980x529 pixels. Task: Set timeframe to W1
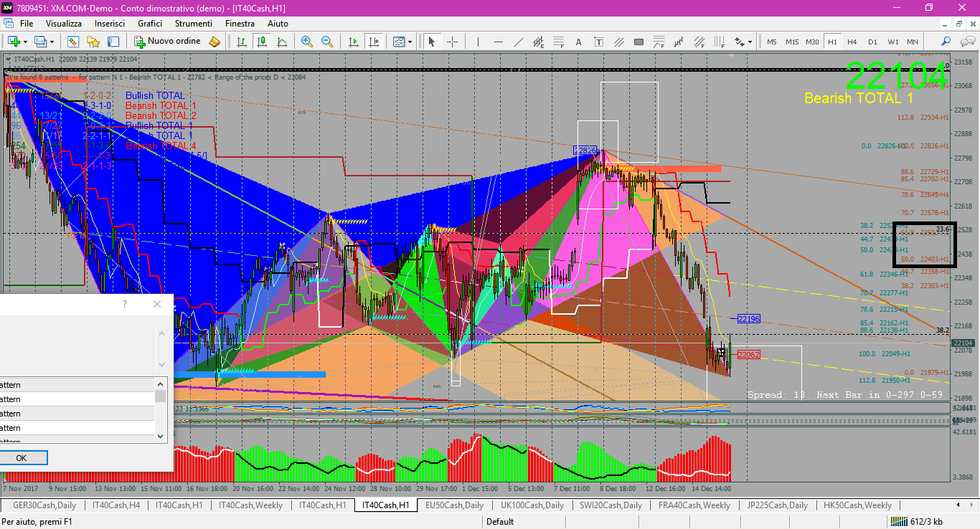[892, 42]
